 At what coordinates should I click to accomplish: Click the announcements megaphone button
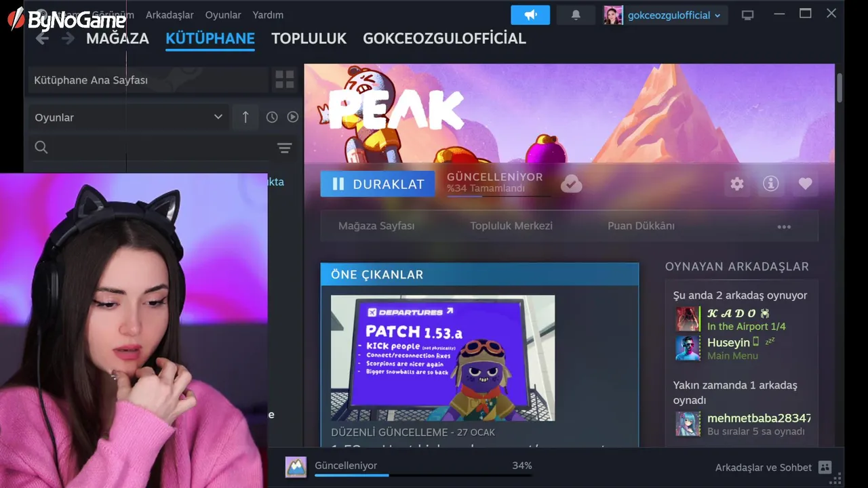tap(530, 15)
